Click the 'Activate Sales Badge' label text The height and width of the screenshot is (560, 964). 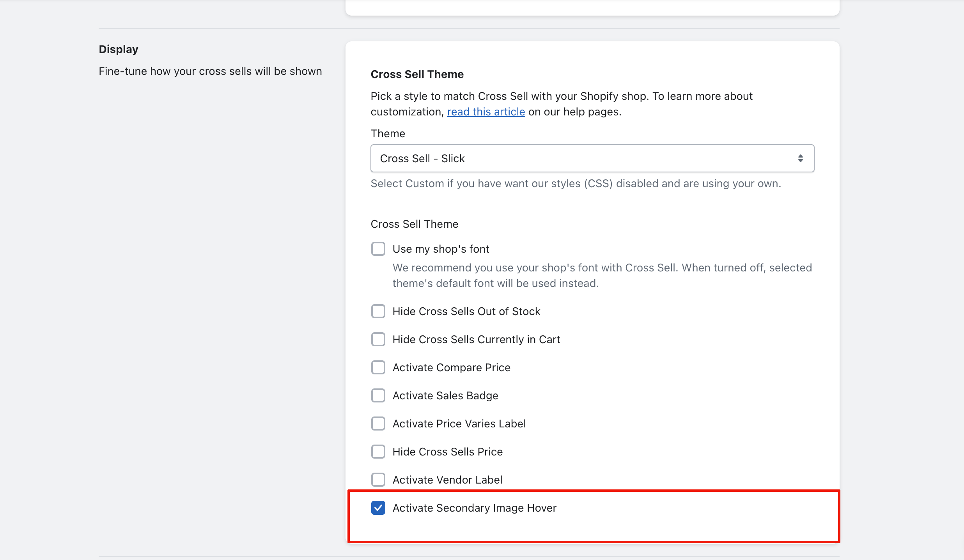coord(445,395)
